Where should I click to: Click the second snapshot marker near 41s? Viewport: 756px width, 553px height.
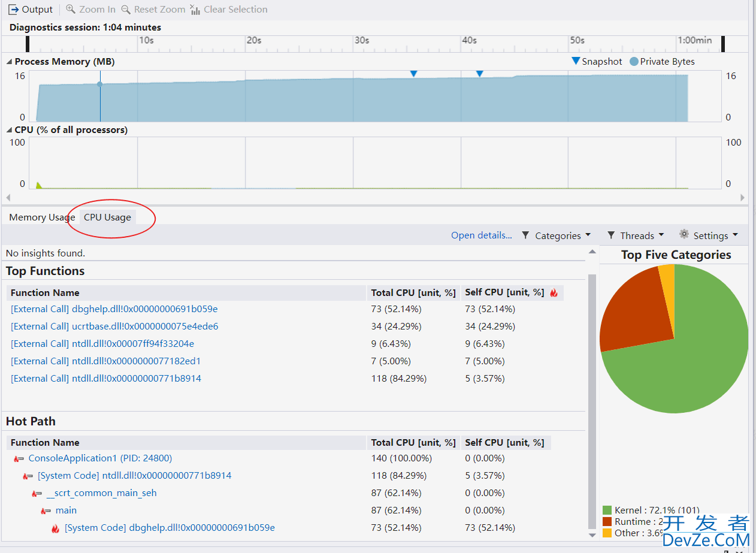(x=479, y=74)
